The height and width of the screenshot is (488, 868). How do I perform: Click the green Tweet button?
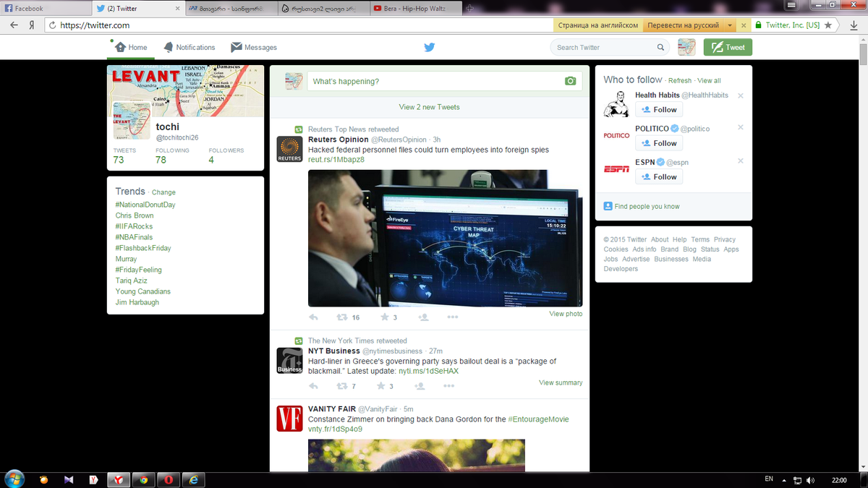[728, 48]
